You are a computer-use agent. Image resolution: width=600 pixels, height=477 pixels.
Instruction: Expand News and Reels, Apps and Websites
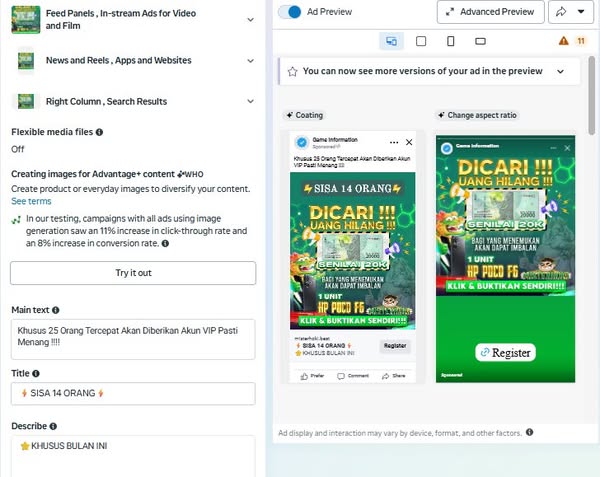click(250, 60)
